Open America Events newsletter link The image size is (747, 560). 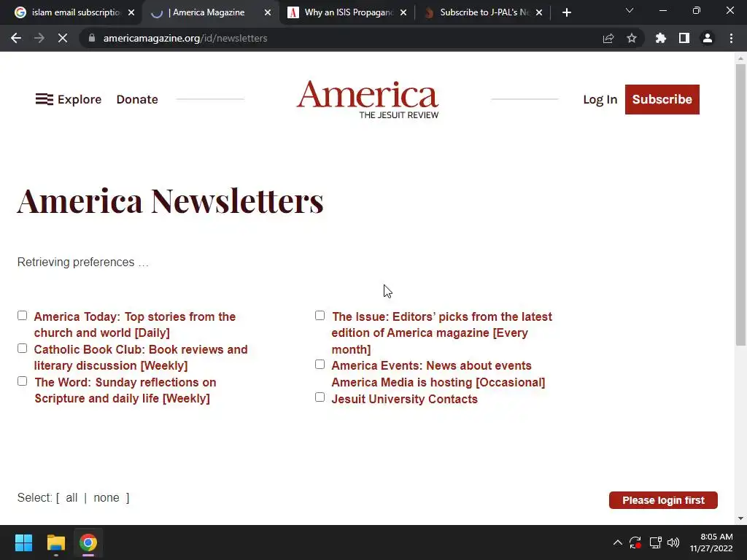(438, 374)
